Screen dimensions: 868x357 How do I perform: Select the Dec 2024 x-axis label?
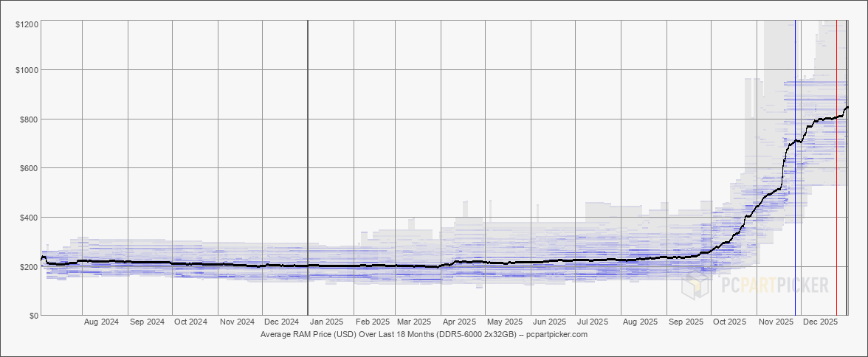coord(281,322)
